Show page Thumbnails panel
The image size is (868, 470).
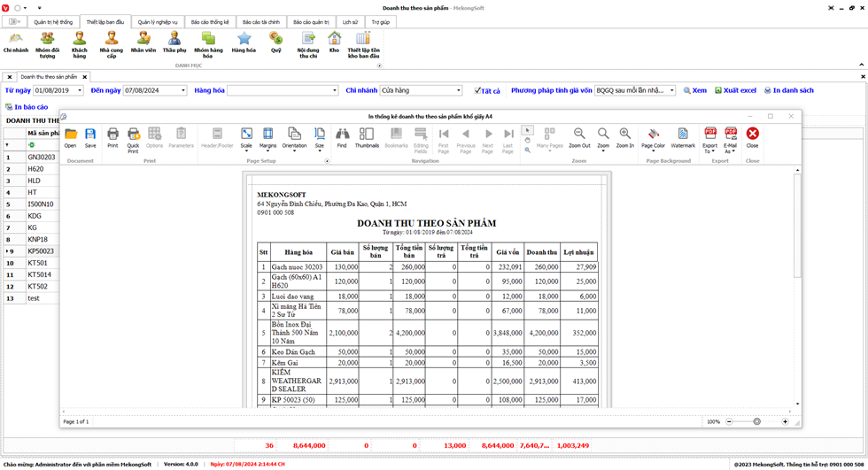367,136
